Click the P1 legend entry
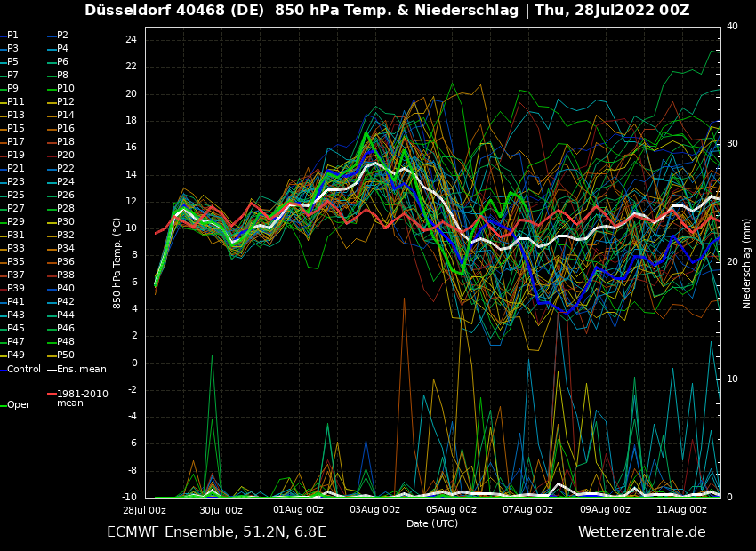The width and height of the screenshot is (756, 551). [x=12, y=36]
